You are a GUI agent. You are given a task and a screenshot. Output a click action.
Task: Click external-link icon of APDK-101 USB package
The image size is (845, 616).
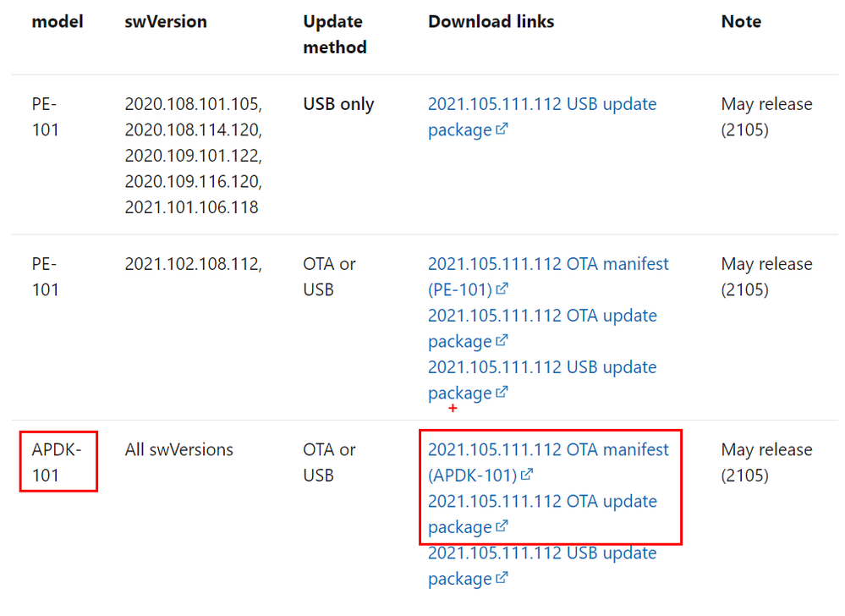pyautogui.click(x=502, y=578)
